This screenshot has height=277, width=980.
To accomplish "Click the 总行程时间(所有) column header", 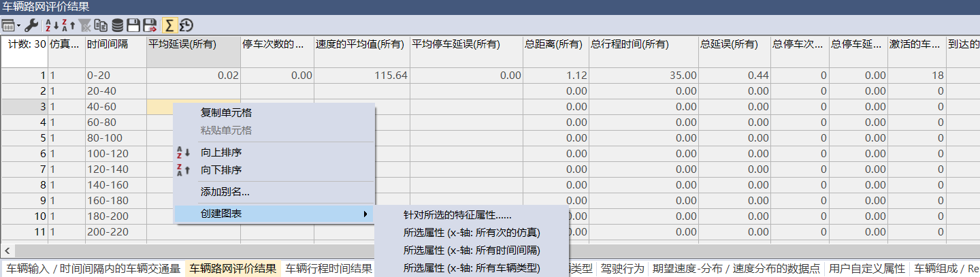I will [644, 52].
